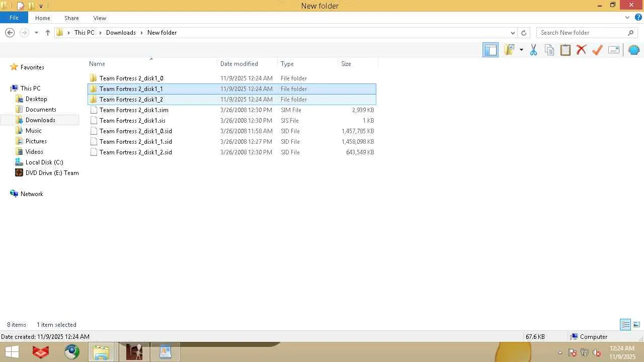Select the Team Fortress 2_disk1.sim file
Image resolution: width=644 pixels, height=362 pixels.
(232, 110)
